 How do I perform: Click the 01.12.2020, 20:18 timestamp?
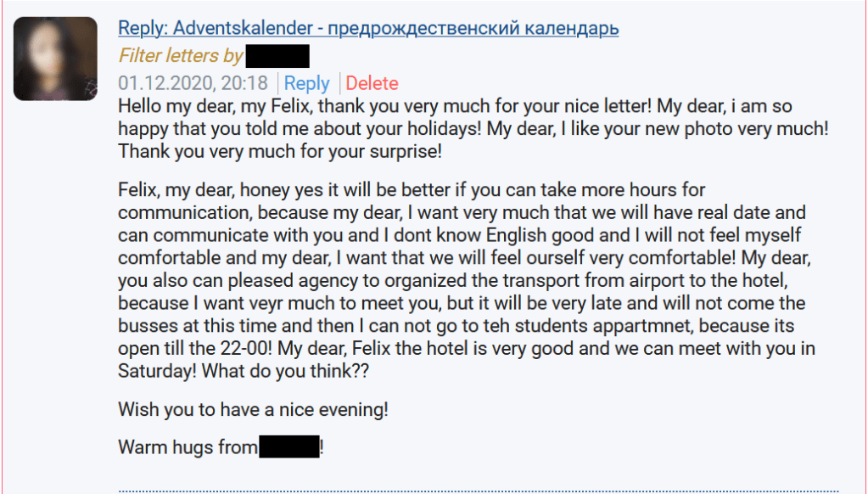pos(193,83)
